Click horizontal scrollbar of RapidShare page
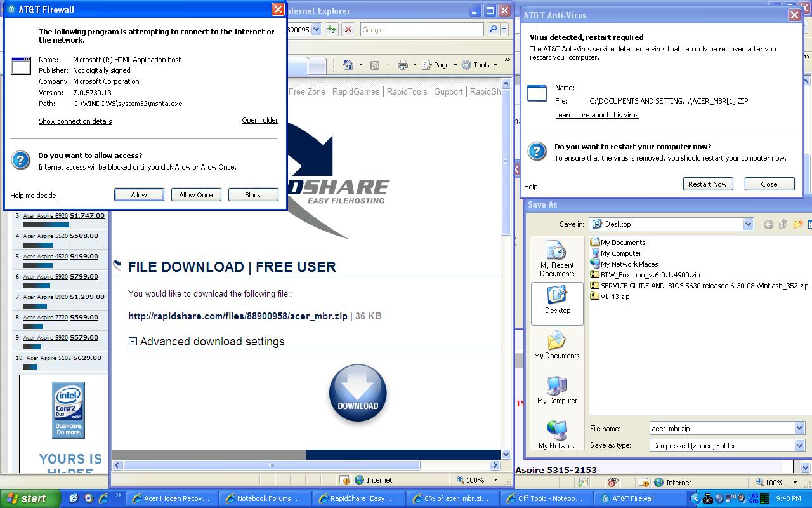812x508 pixels. tap(272, 465)
